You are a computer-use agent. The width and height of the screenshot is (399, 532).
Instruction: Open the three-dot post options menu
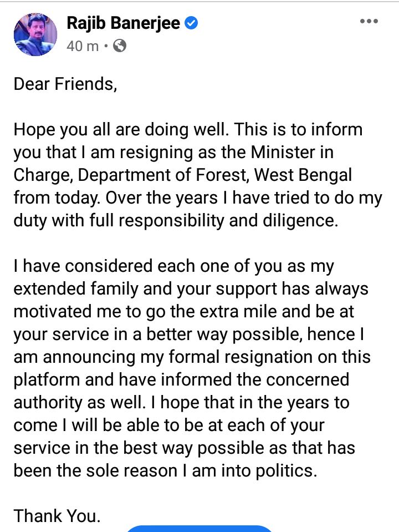coord(369,21)
